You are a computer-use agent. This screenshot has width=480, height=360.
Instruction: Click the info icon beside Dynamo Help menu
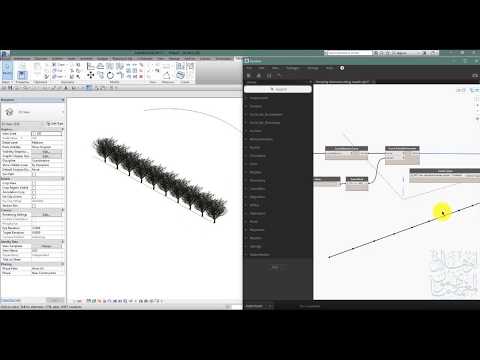(x=342, y=68)
